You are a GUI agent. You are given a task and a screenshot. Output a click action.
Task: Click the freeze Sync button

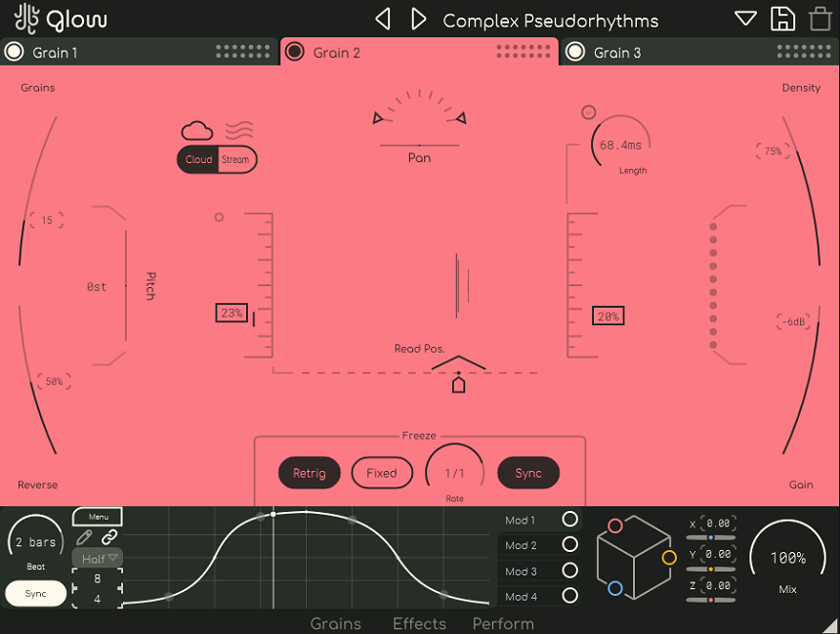click(x=528, y=473)
